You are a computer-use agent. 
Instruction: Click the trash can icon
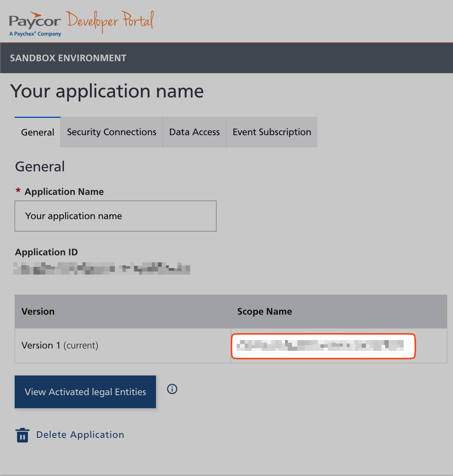click(x=22, y=435)
